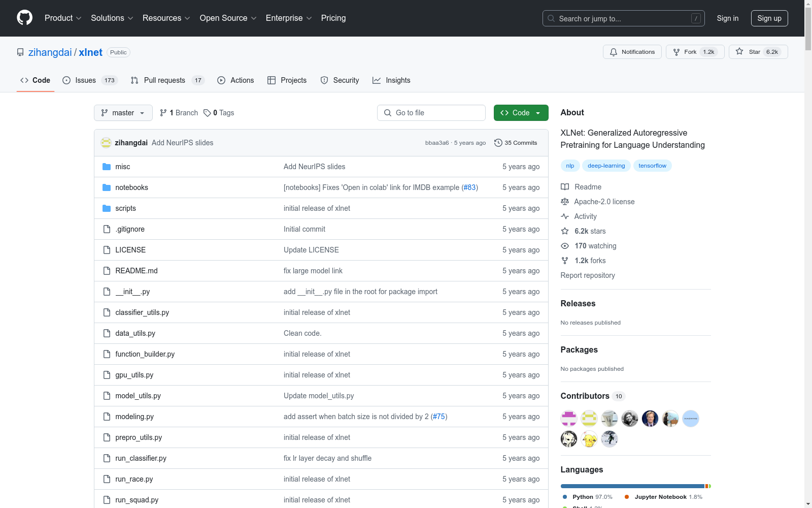812x508 pixels.
Task: Click the scales icon beside Apache-2.0 license
Action: pyautogui.click(x=565, y=202)
